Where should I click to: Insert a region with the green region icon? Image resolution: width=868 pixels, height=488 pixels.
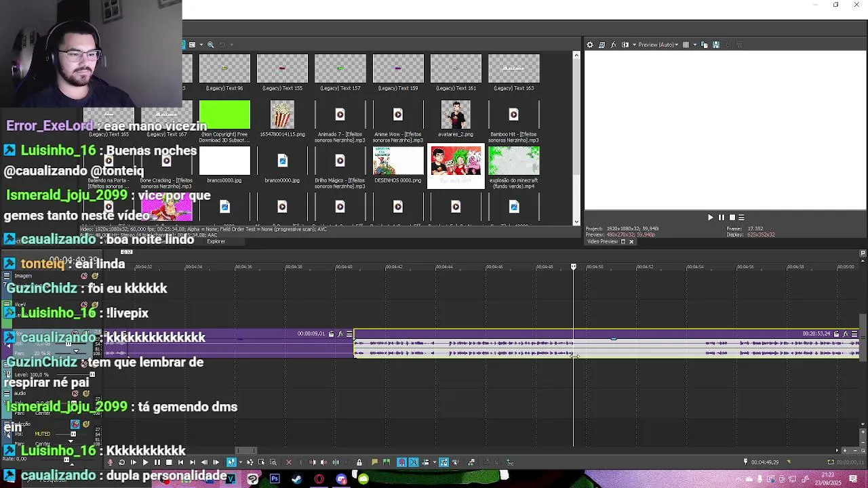coord(386,462)
